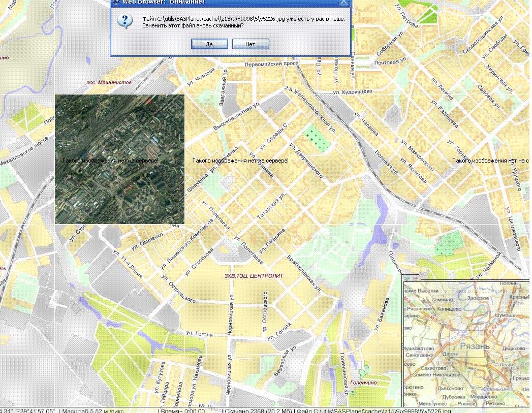This screenshot has height=413, width=532.
Task: Close the "Внимание!" dialog with X
Action: [x=344, y=2]
